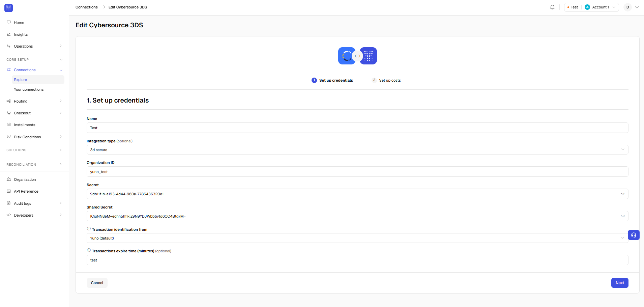The image size is (644, 307).
Task: Click info icon beside Transaction identification from
Action: coord(89,229)
